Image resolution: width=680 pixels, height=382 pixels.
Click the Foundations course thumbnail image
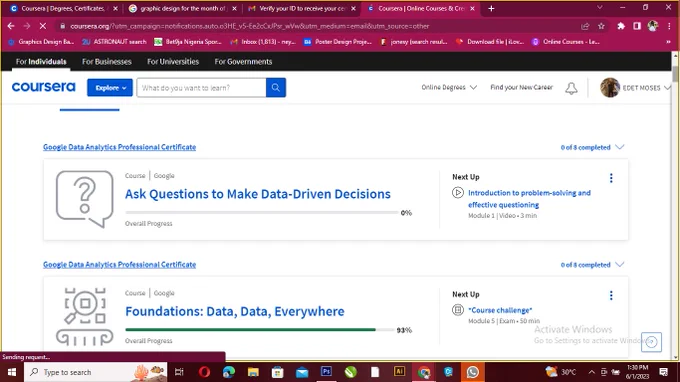85,317
